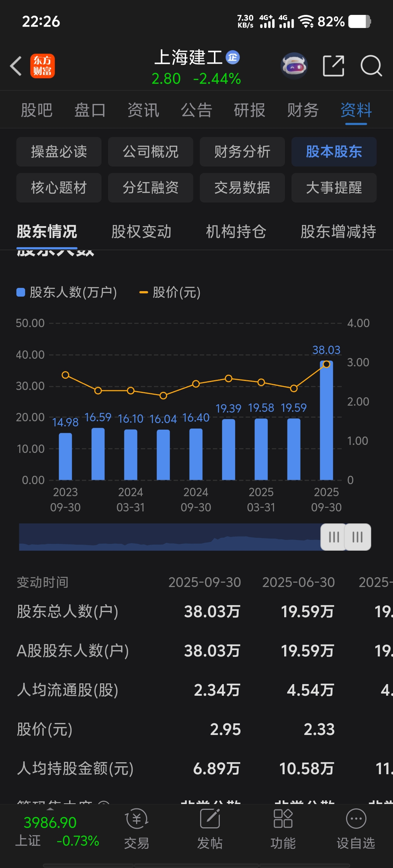393x868 pixels.
Task: Tap the 10.58万 holding amount value
Action: coord(307,769)
